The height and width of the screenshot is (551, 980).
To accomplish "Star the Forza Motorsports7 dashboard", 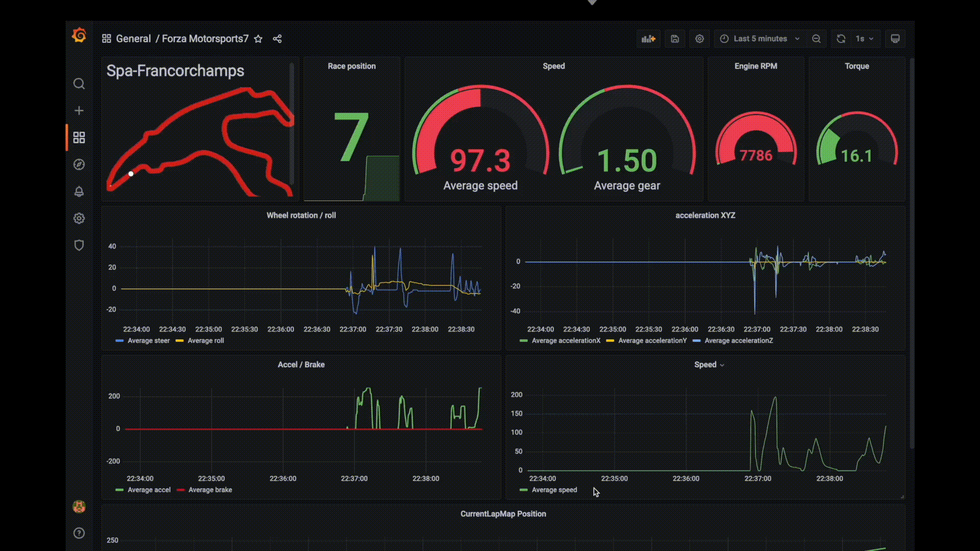I will [x=258, y=39].
